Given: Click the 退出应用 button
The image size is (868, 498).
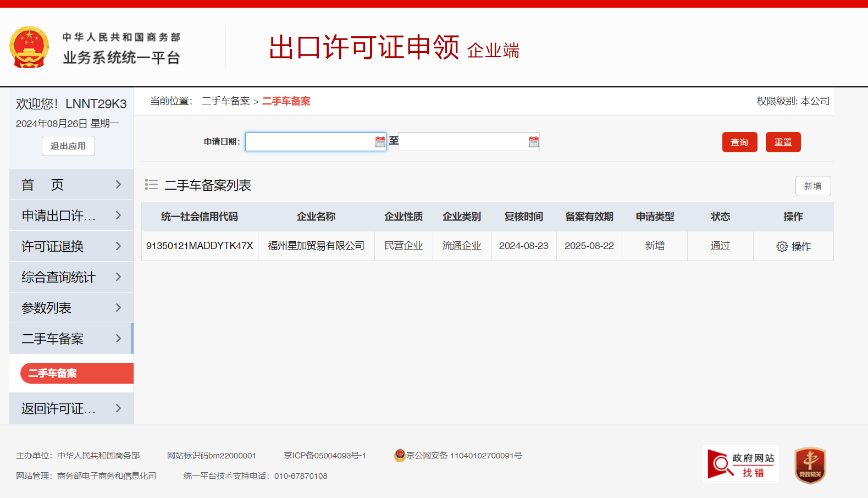Looking at the screenshot, I should click(x=68, y=146).
